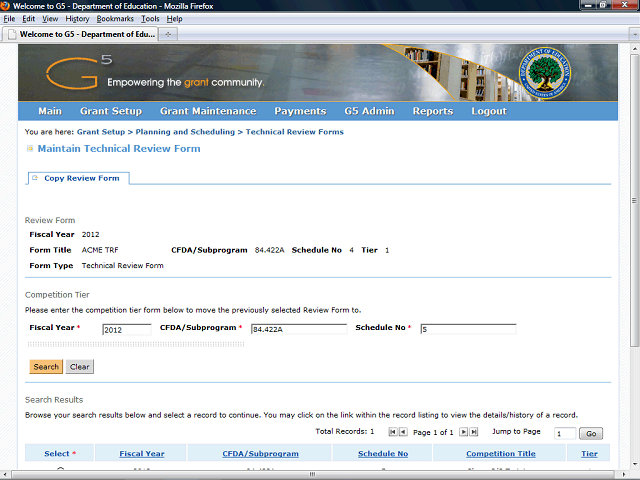Open the File menu
640x480 pixels.
[9, 19]
